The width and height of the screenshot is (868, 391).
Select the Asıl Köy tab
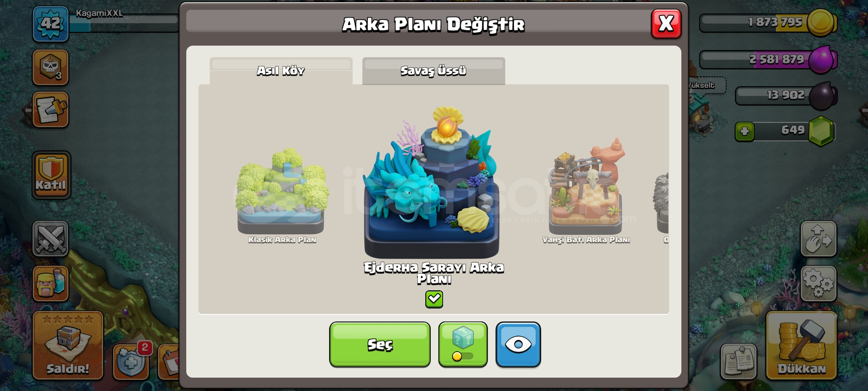tap(281, 71)
